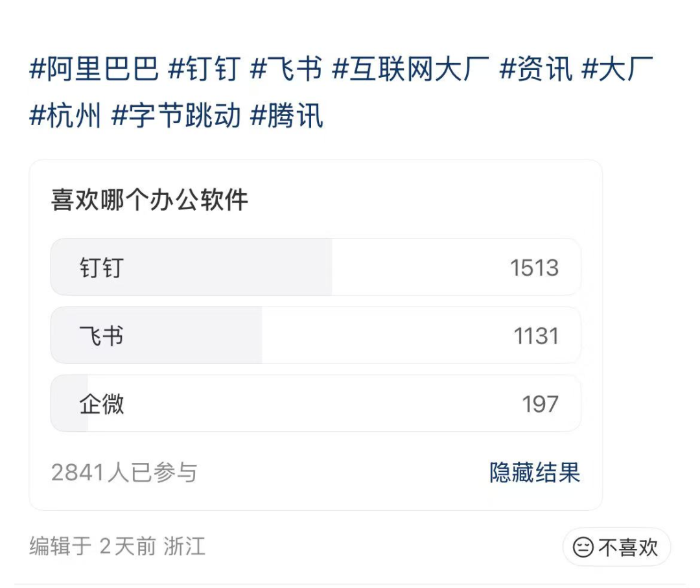Image resolution: width=700 pixels, height=588 pixels.
Task: Click the 编辑于 2天前 浙江 timestamp
Action: (115, 547)
